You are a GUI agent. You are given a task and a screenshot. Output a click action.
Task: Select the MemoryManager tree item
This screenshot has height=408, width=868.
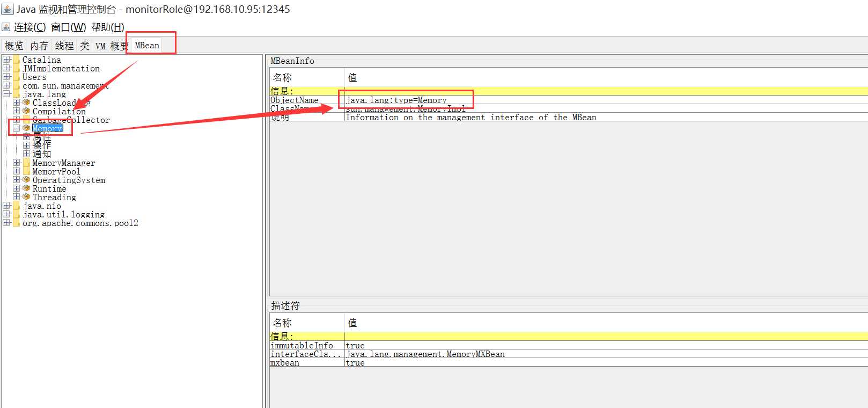pyautogui.click(x=64, y=163)
